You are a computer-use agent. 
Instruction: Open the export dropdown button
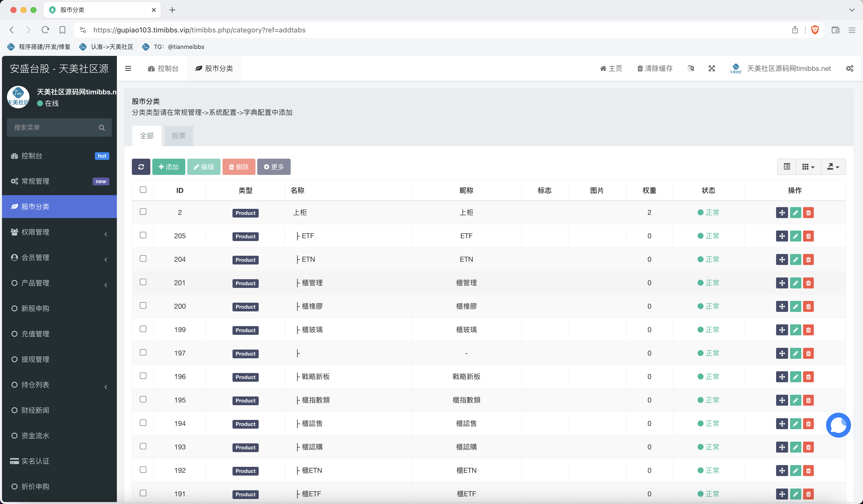(x=833, y=167)
